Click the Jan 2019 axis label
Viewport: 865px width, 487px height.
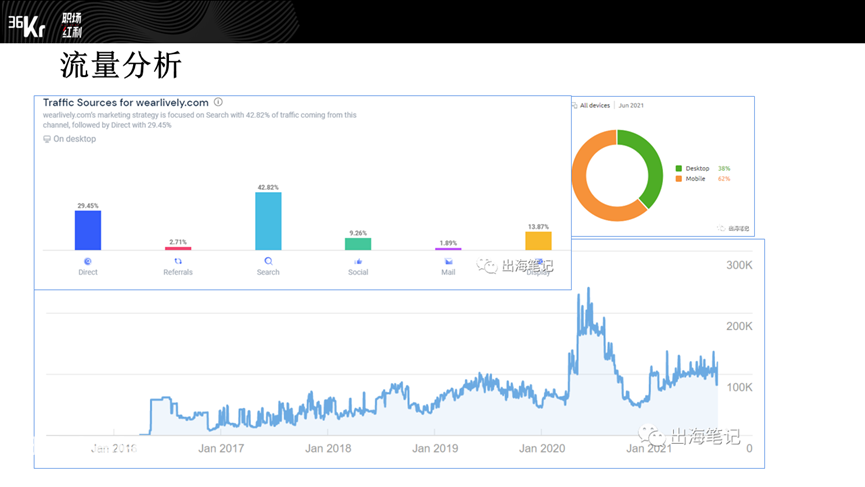click(x=435, y=448)
